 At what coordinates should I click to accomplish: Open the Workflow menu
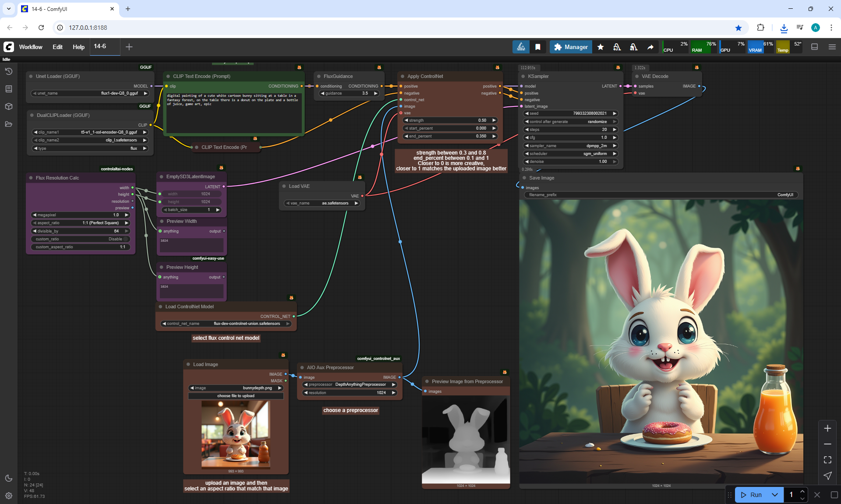pyautogui.click(x=31, y=47)
